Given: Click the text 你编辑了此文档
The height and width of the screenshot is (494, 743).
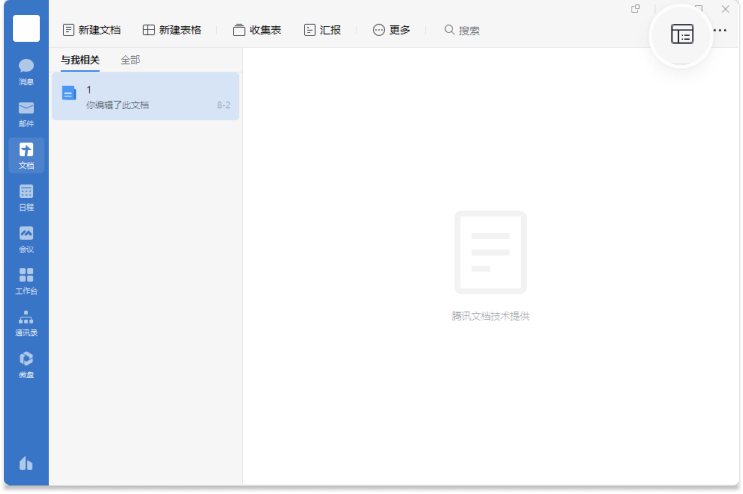Looking at the screenshot, I should click(118, 105).
